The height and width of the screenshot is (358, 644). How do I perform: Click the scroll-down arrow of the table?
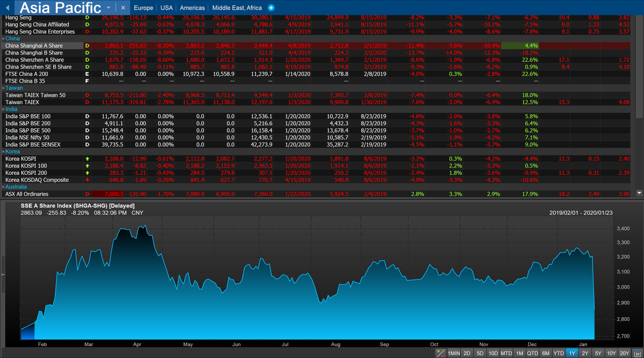click(x=639, y=193)
